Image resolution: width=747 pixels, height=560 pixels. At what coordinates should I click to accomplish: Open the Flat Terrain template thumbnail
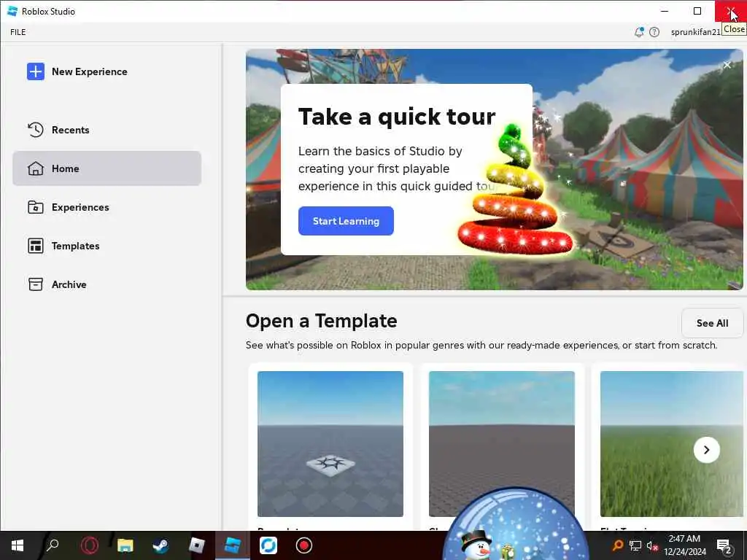(x=672, y=444)
